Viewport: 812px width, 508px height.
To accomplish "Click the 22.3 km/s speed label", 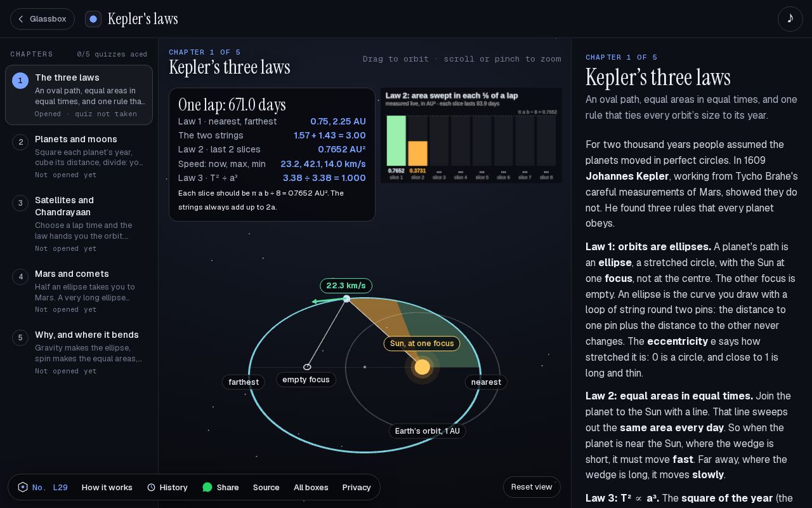I will click(346, 286).
